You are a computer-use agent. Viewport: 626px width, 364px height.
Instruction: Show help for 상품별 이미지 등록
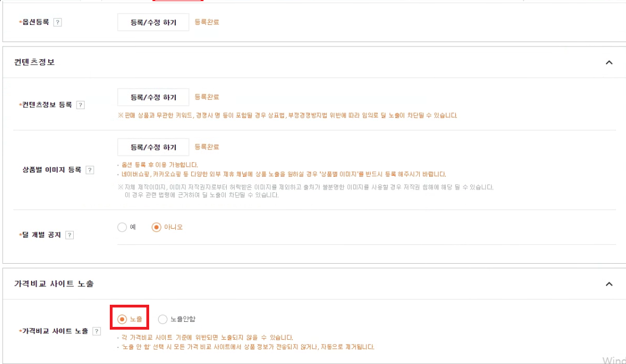[90, 170]
